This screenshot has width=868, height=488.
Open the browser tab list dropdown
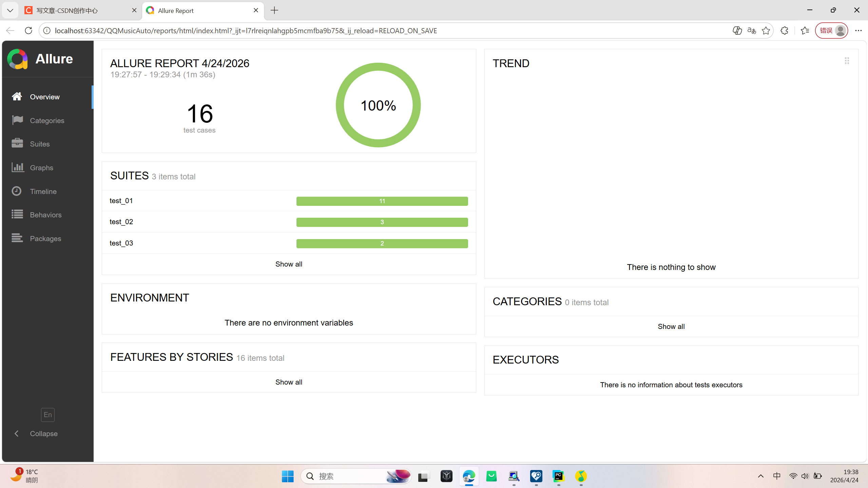[10, 10]
